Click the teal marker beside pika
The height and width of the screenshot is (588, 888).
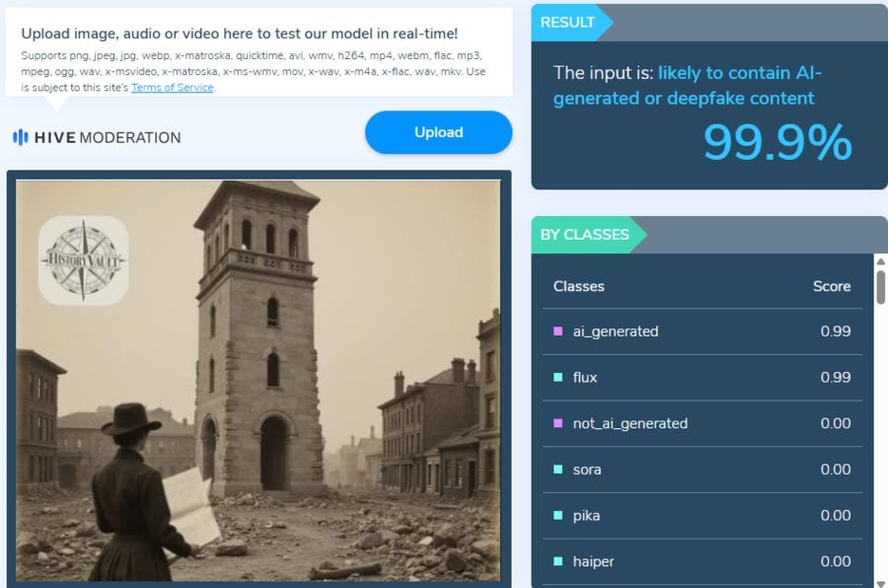click(x=558, y=516)
